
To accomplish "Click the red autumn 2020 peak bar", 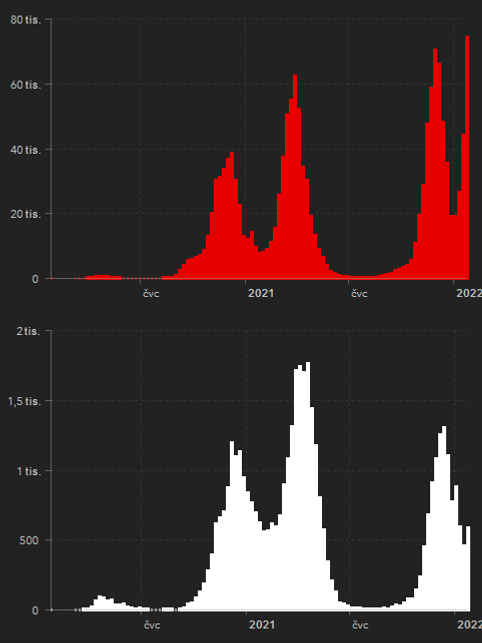I will [232, 215].
